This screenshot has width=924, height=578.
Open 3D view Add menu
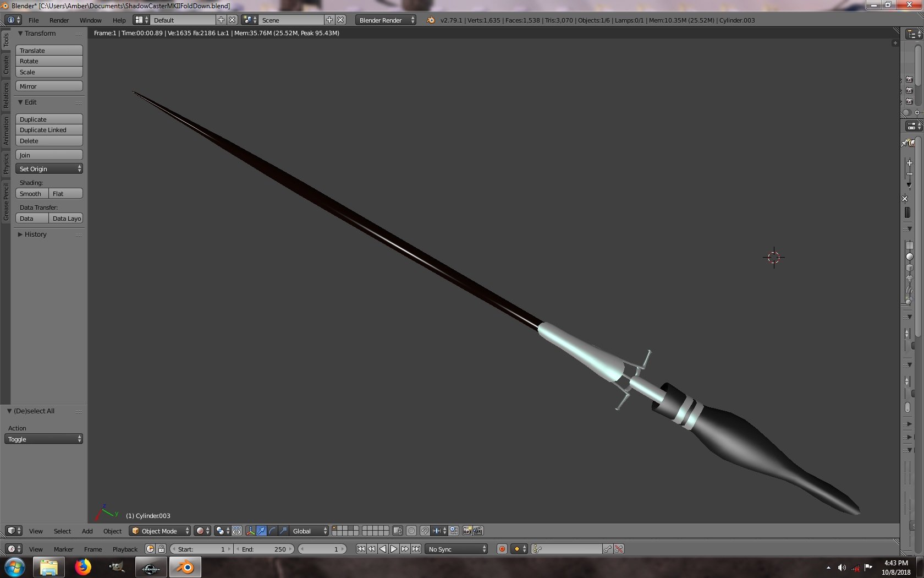[x=87, y=531]
